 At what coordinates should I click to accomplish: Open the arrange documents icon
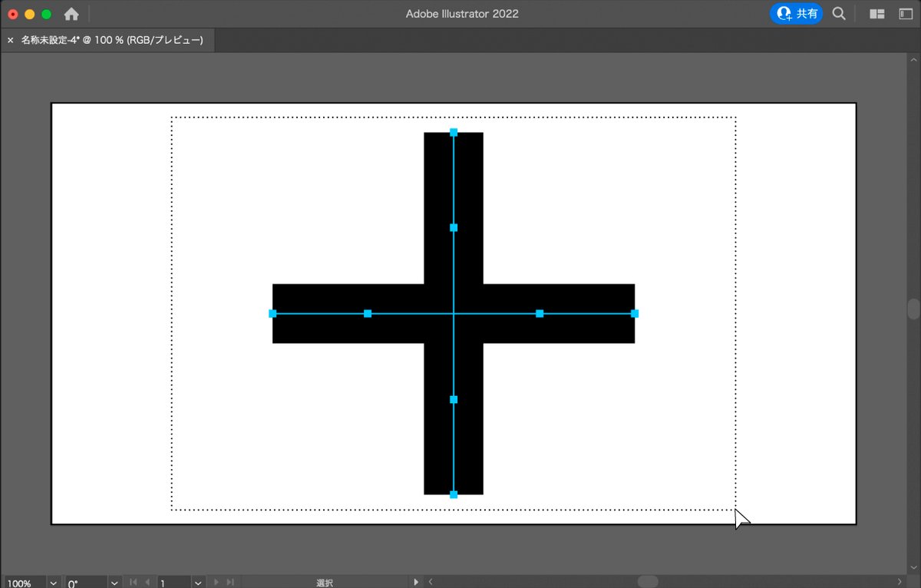(x=876, y=14)
